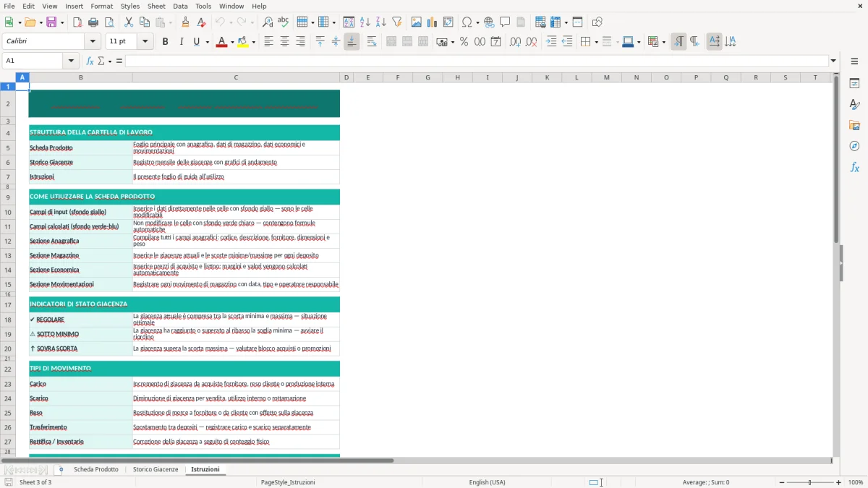Click Draw Functions shapes icon
This screenshot has height=488, width=868.
click(597, 22)
